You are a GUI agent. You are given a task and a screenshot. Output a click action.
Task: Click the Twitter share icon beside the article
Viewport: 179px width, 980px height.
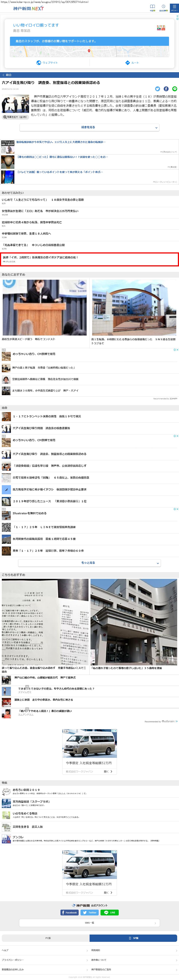pos(157,89)
